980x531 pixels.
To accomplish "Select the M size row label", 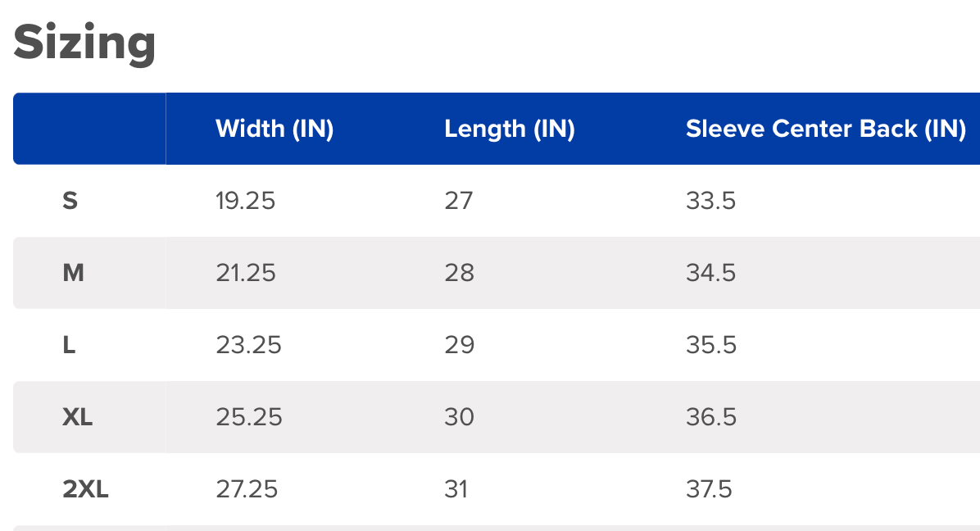I will 73,273.
